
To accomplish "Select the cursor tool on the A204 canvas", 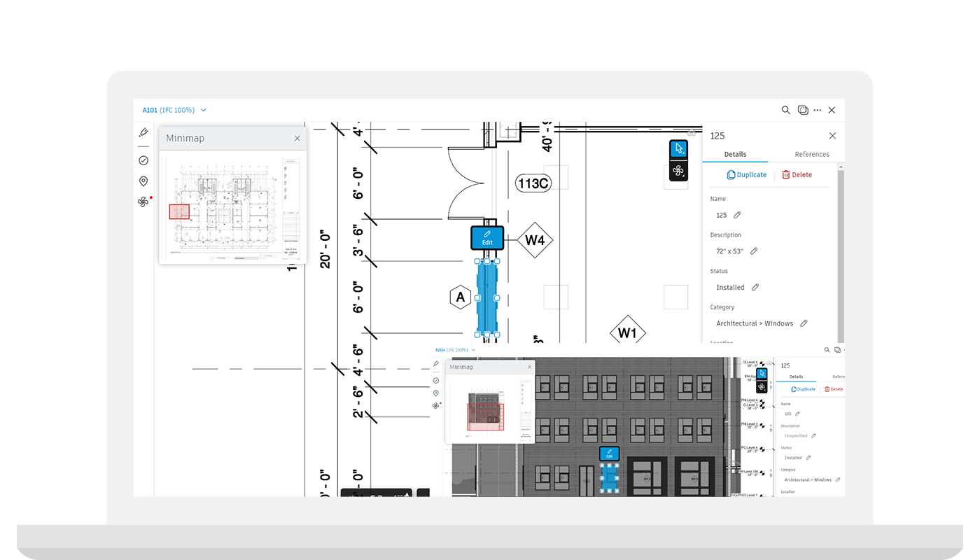I will click(762, 374).
